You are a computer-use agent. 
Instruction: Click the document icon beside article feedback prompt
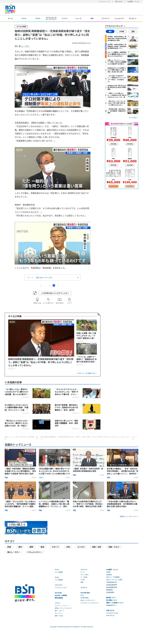point(35,293)
